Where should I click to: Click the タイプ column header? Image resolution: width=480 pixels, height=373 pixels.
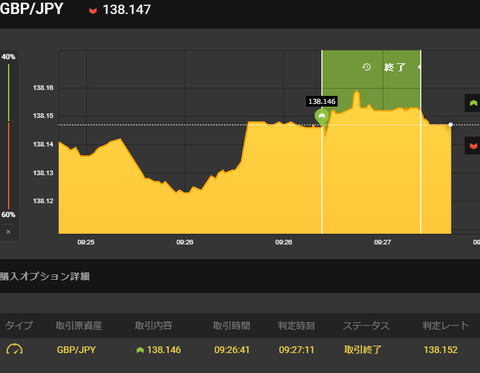click(x=19, y=325)
